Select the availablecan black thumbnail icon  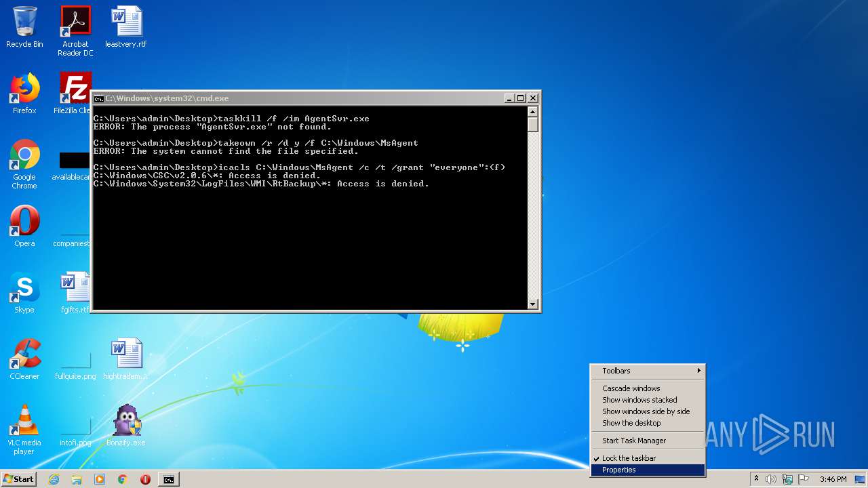click(72, 167)
